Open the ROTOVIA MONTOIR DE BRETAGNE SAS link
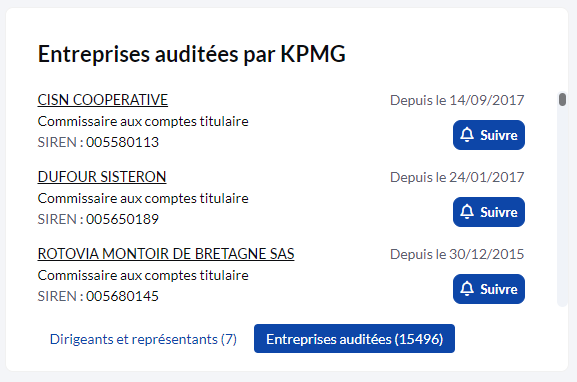The width and height of the screenshot is (577, 382). tap(166, 254)
